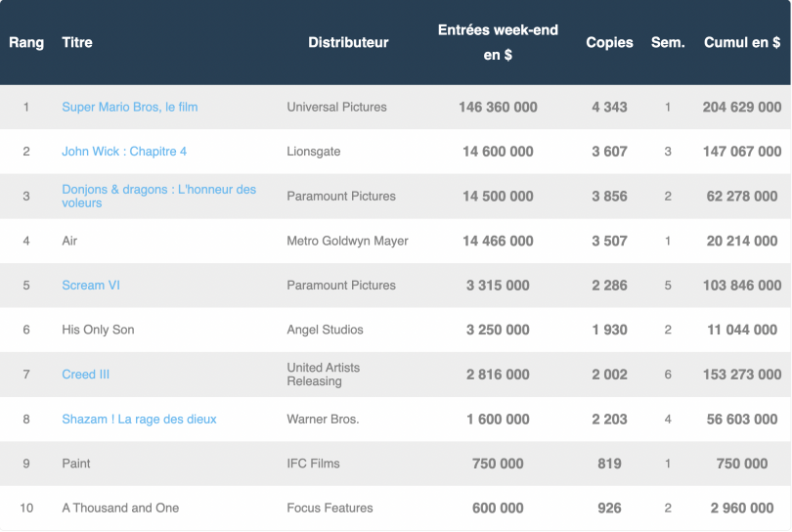Click the Entrées week-end en $ header
The width and height of the screenshot is (792, 532).
(498, 42)
